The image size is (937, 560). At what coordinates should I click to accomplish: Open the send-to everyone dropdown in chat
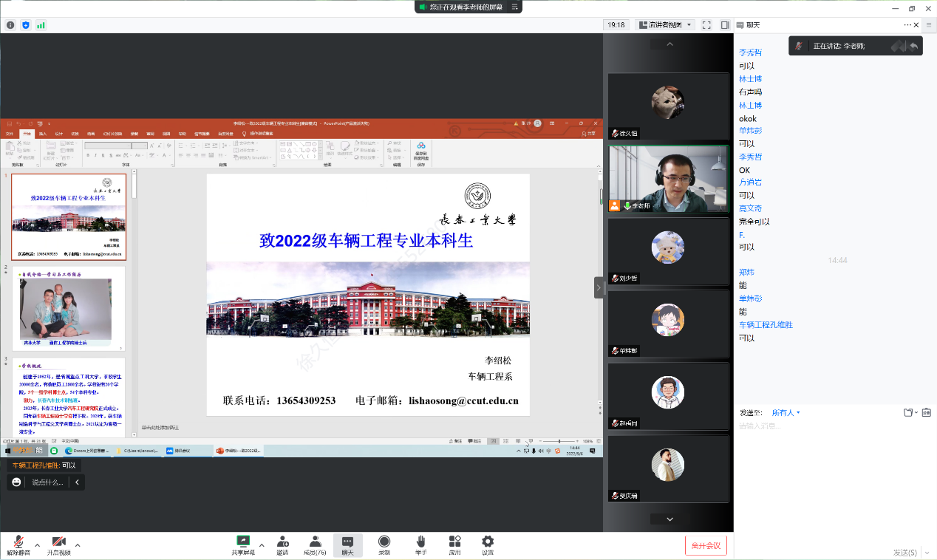[x=786, y=412]
